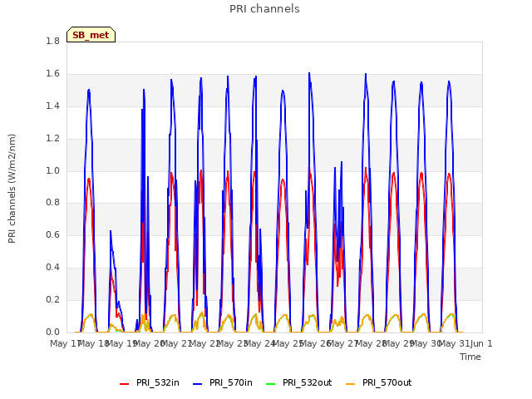Click the 1.8 y-axis tick value

tap(52, 41)
